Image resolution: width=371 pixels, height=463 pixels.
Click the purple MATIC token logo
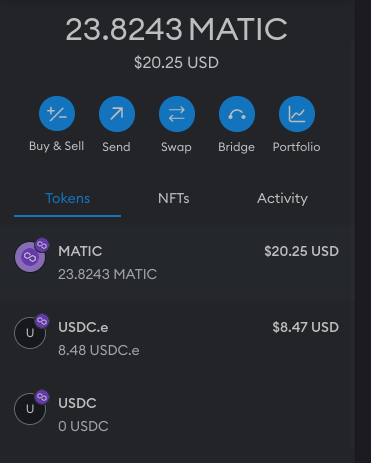pos(30,257)
